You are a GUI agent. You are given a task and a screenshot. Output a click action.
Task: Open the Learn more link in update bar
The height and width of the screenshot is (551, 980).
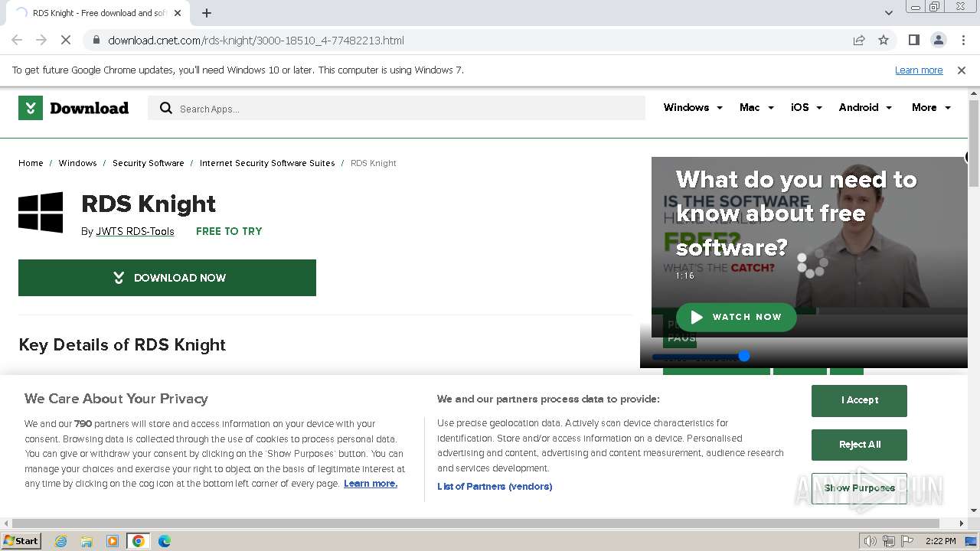point(919,70)
